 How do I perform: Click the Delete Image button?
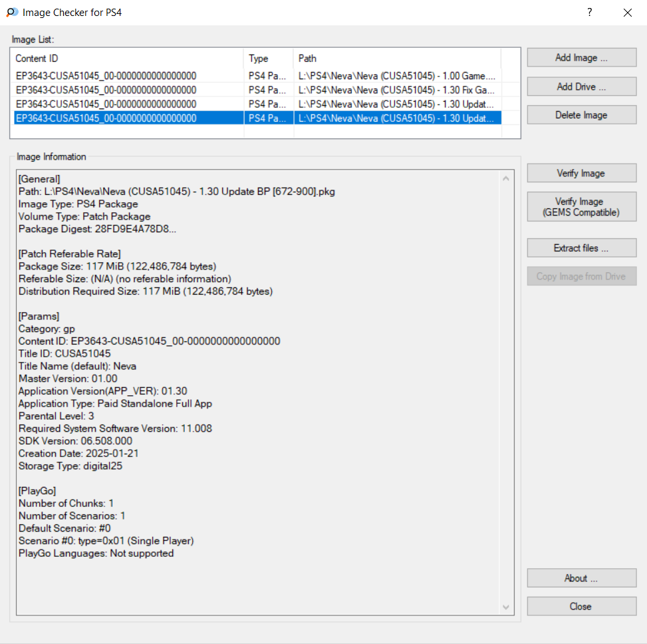click(581, 115)
